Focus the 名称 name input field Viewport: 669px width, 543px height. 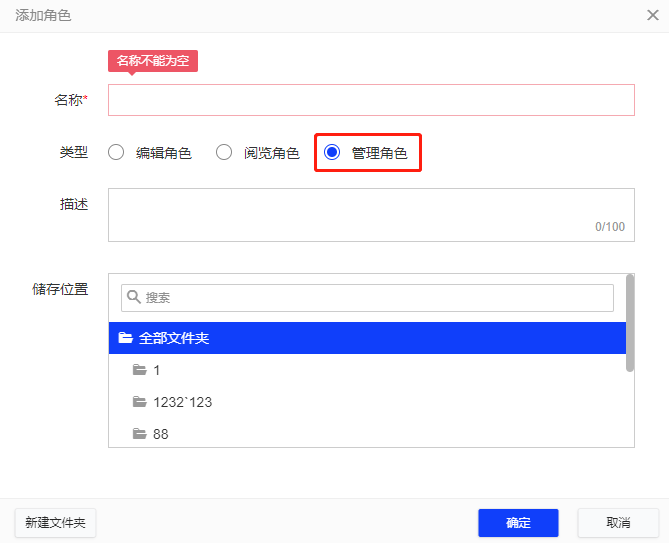tap(371, 100)
